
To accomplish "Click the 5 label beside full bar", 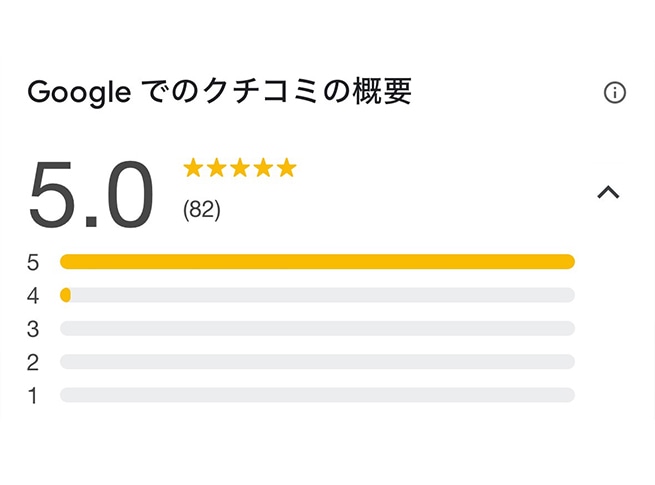I will [33, 263].
